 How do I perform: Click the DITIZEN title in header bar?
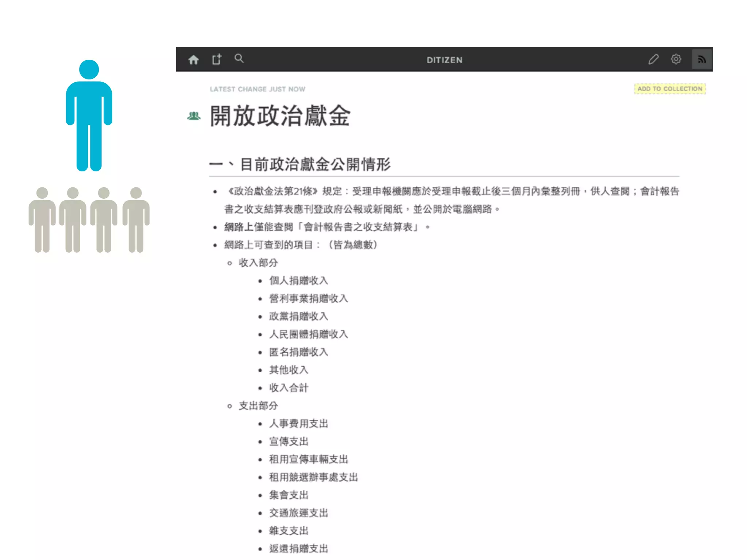click(x=444, y=60)
